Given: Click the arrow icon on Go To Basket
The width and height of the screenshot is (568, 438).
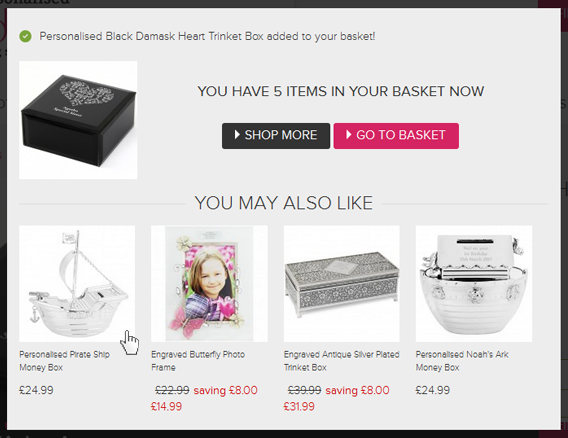Looking at the screenshot, I should [348, 135].
